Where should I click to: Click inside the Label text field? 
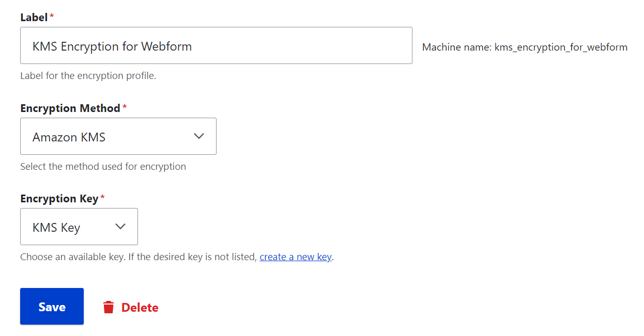(216, 45)
